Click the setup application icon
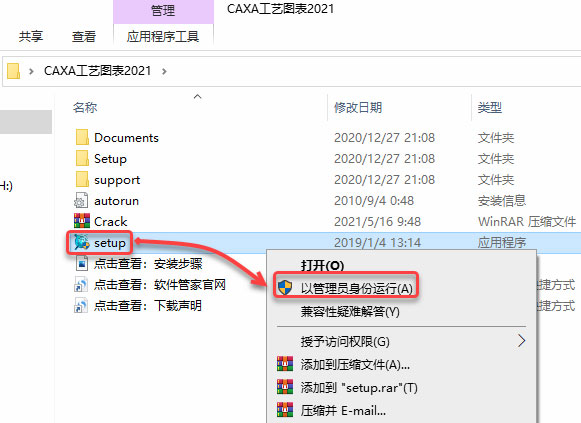The width and height of the screenshot is (581, 423). [82, 243]
